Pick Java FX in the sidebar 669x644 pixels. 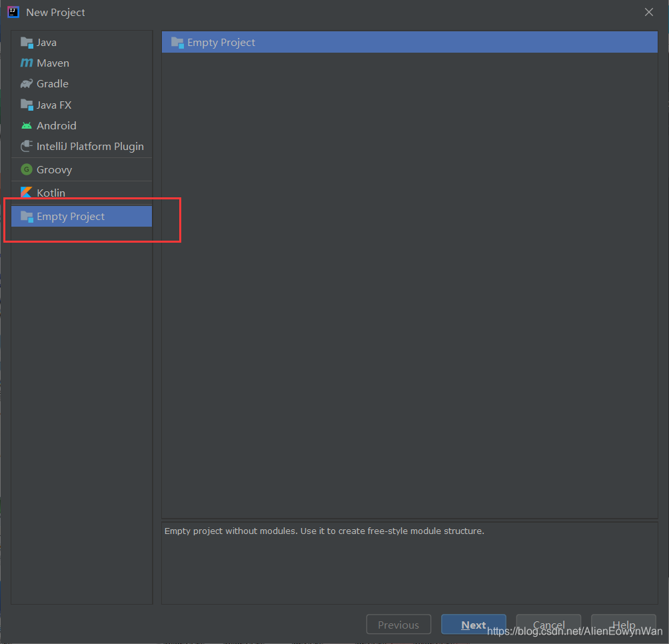point(81,105)
